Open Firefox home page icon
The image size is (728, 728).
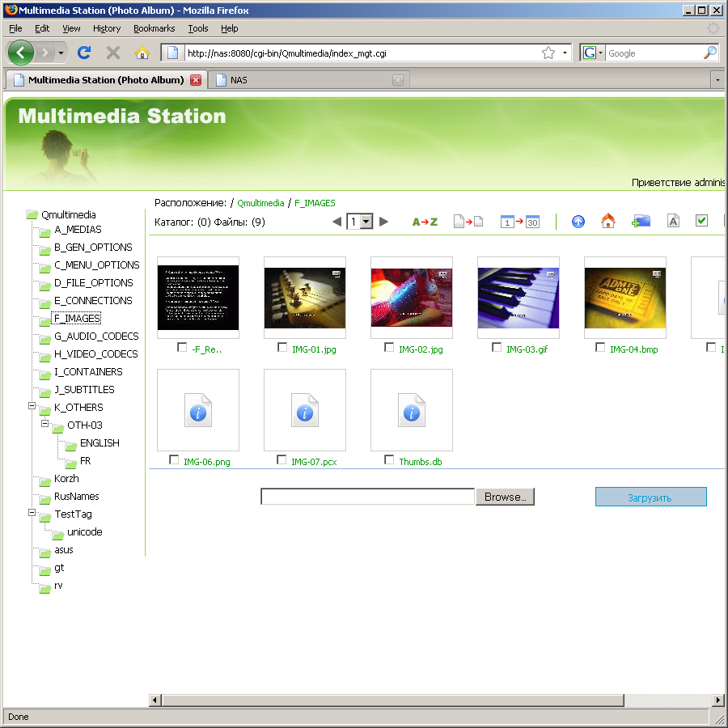142,53
